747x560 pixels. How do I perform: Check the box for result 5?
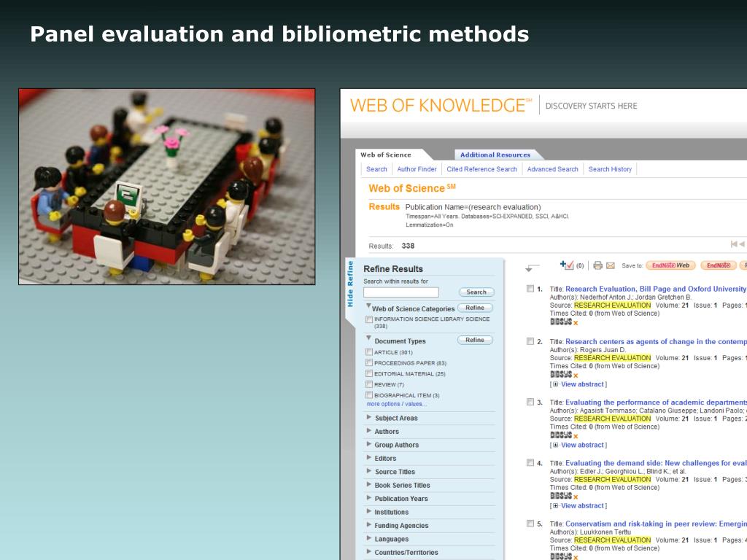(530, 524)
